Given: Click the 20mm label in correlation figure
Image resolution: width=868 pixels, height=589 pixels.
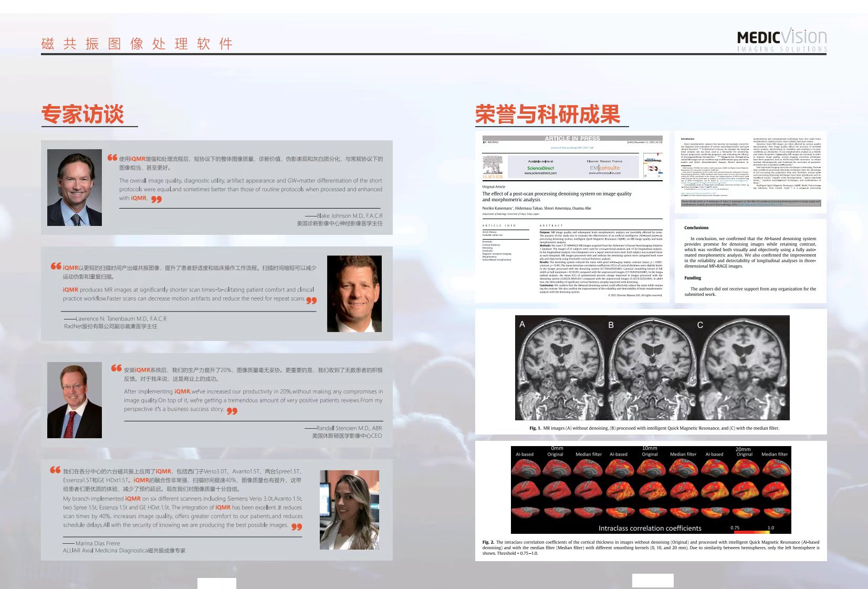Looking at the screenshot, I should [743, 449].
